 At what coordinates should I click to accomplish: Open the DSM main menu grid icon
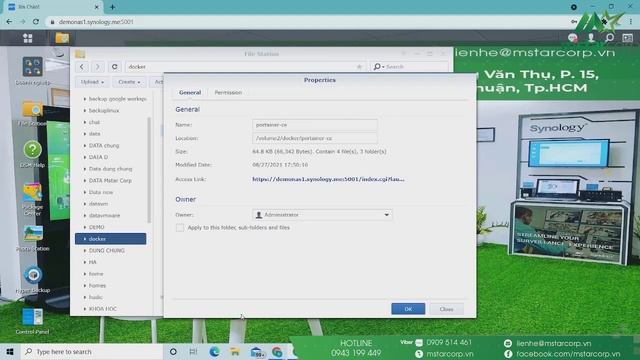coord(28,38)
